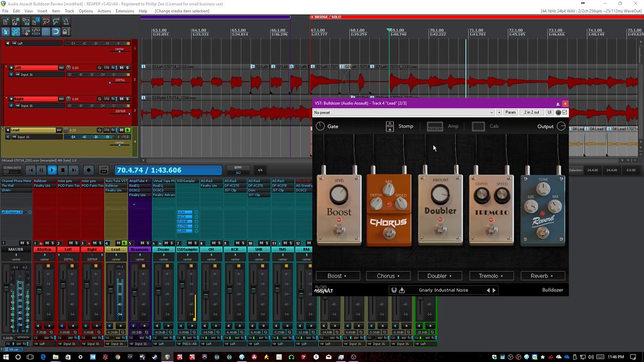Click the Gate knob in Bulldozer
This screenshot has height=362, width=644.
click(320, 126)
